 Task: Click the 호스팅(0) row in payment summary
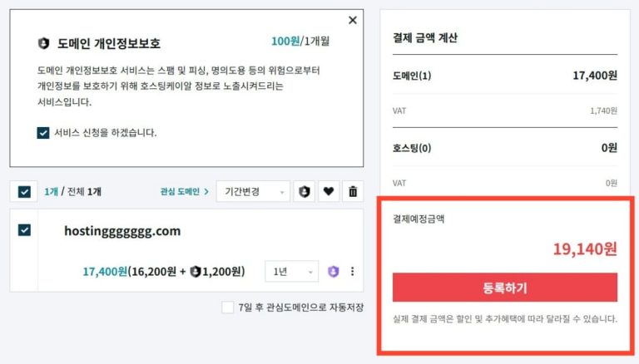[504, 148]
